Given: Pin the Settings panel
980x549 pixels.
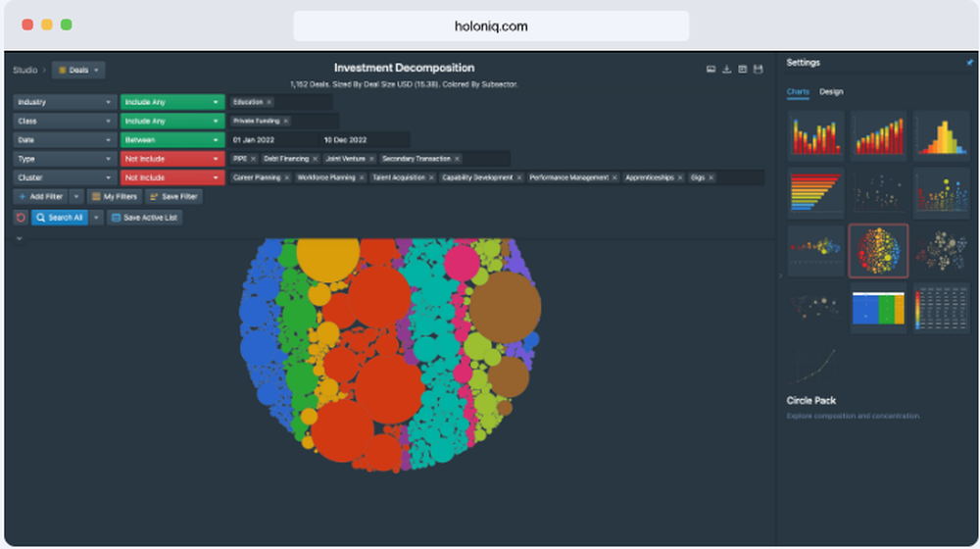Looking at the screenshot, I should [x=969, y=63].
